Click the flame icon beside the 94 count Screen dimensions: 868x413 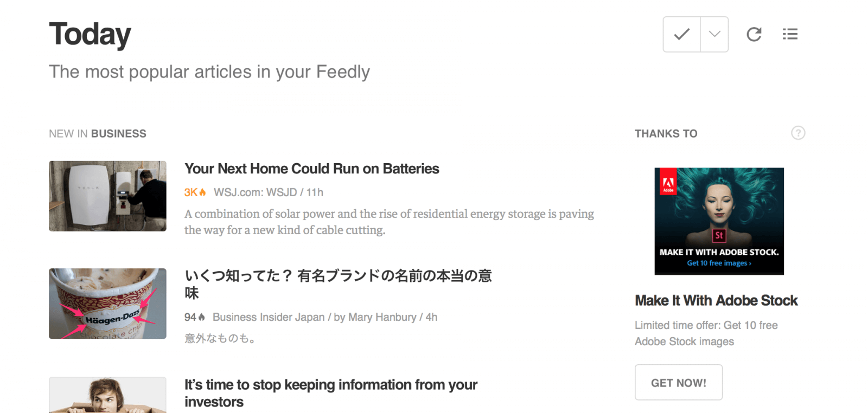click(x=202, y=317)
